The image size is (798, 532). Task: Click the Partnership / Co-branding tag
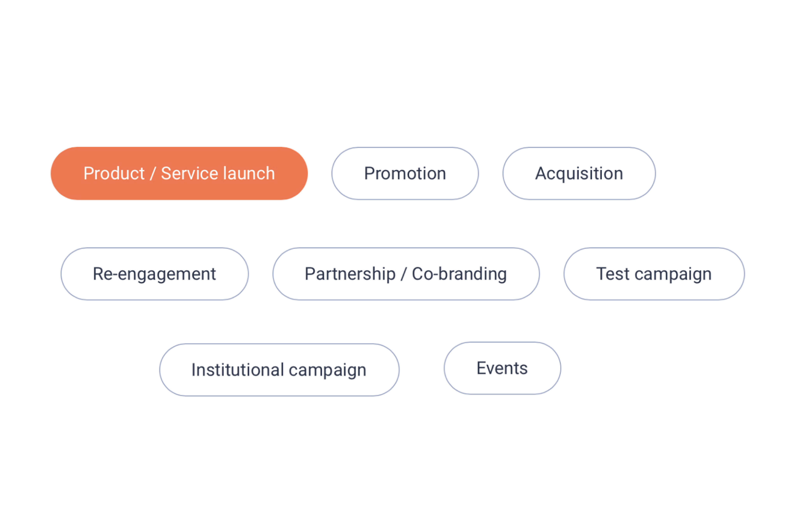coord(406,274)
